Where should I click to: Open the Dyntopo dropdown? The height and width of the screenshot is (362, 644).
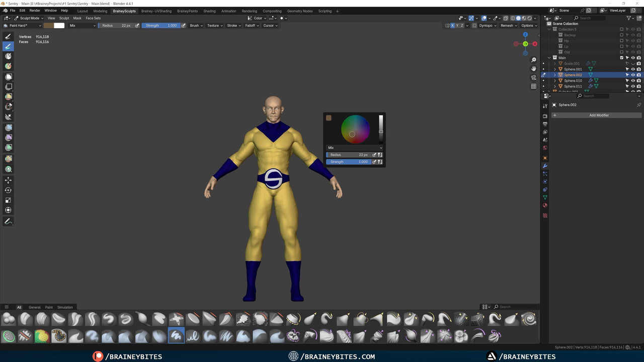tap(488, 26)
